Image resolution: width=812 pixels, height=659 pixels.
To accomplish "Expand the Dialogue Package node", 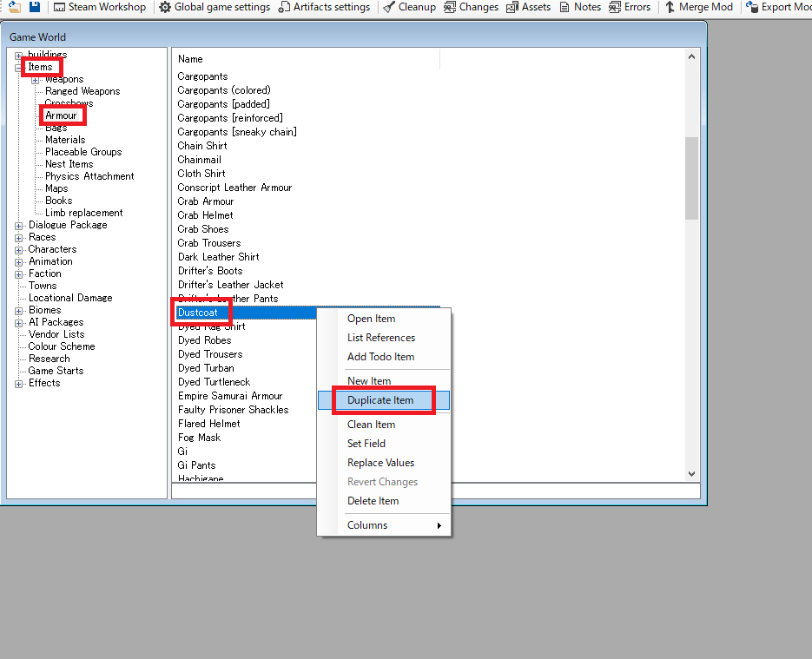I will click(18, 226).
